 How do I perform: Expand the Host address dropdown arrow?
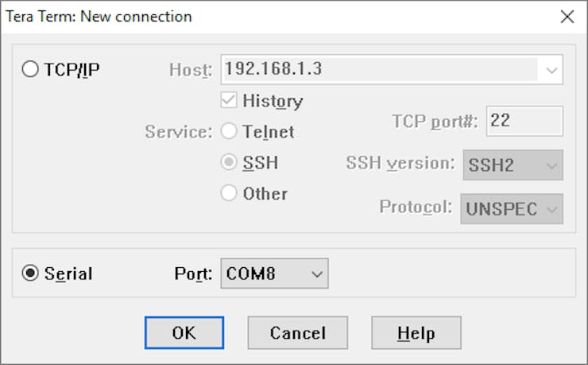coord(551,70)
